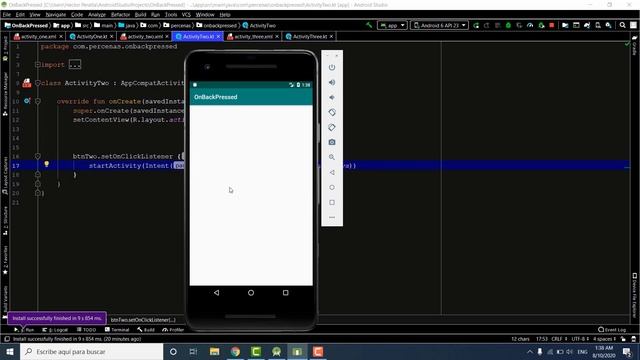Tap the phone's Back navigation button
This screenshot has width=640, height=360.
(x=216, y=293)
